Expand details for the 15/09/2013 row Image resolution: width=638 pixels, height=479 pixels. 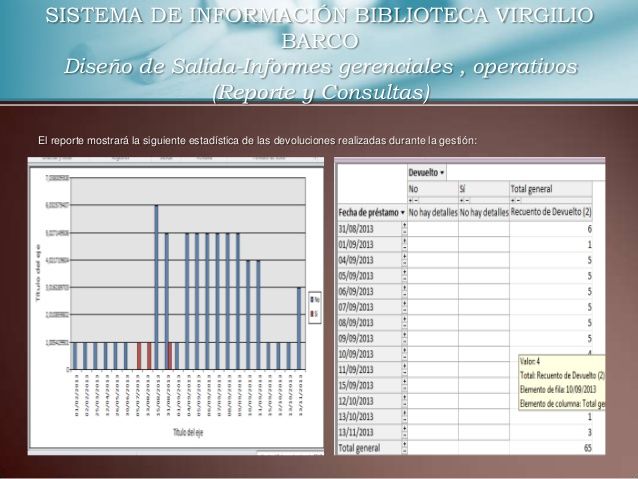404,381
